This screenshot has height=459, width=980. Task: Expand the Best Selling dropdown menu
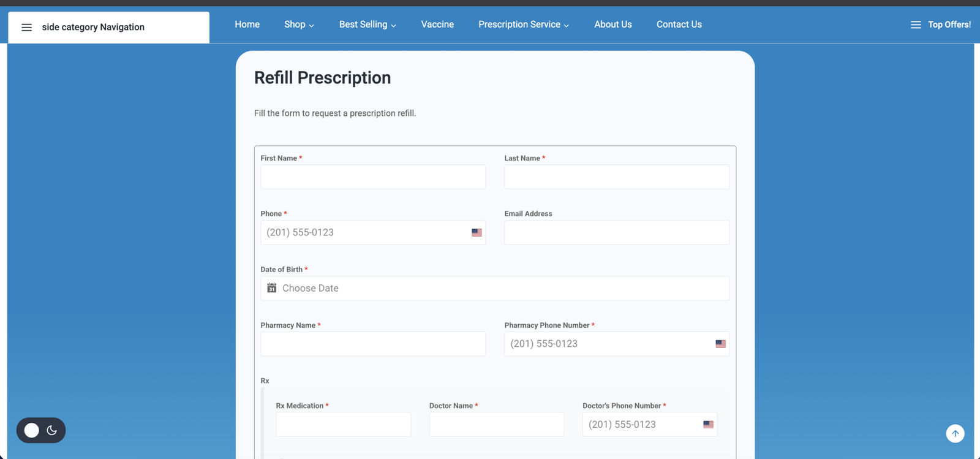[x=367, y=25]
